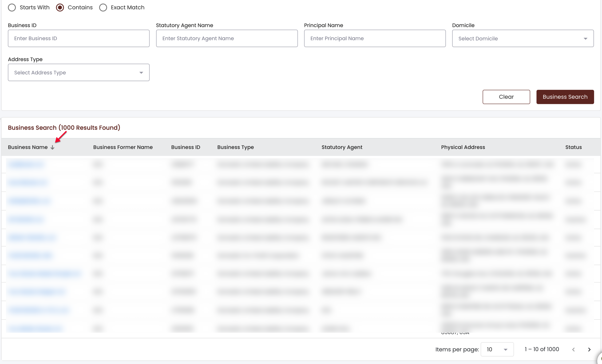This screenshot has height=364, width=602.
Task: Click the Business Former Name column header
Action: click(123, 147)
